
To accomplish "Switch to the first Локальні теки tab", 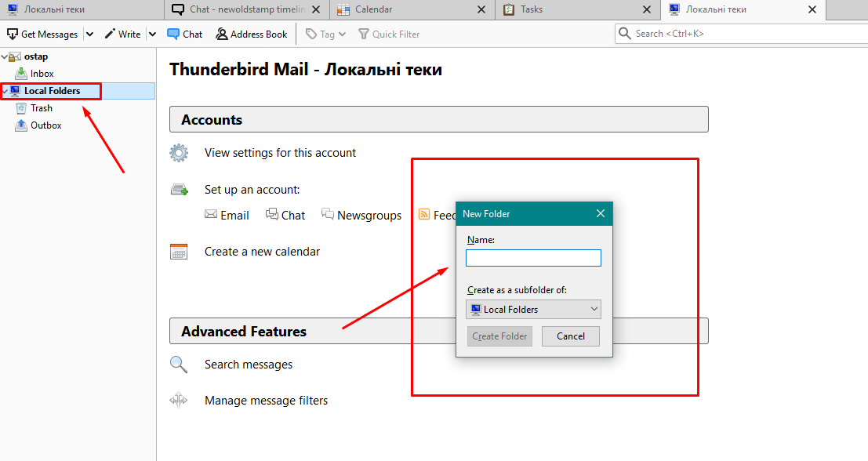I will (x=82, y=9).
